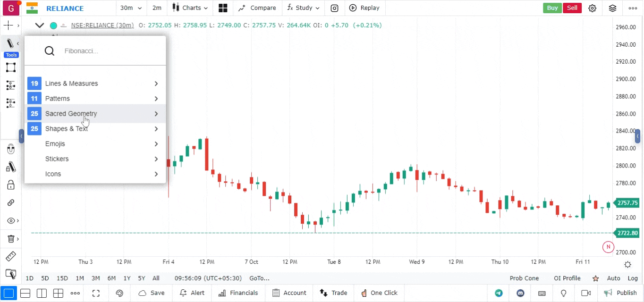Toggle Log scale on price axis

pyautogui.click(x=633, y=278)
